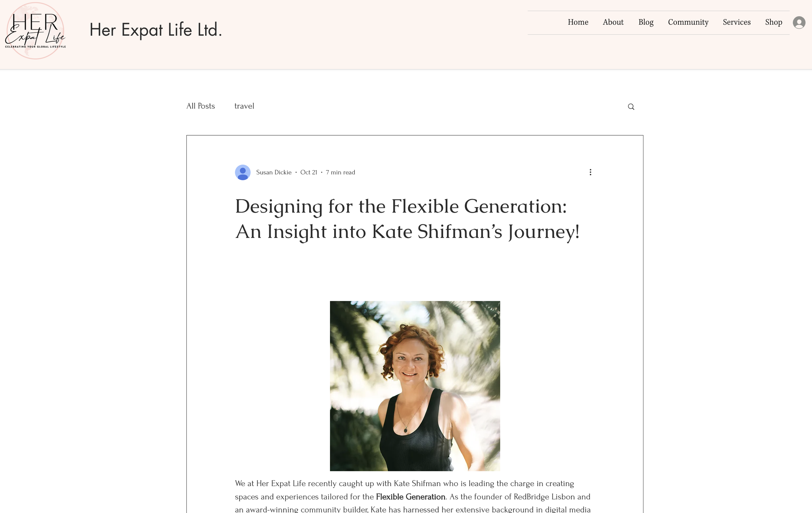Select the travel category tab
This screenshot has width=812, height=513.
click(x=244, y=106)
